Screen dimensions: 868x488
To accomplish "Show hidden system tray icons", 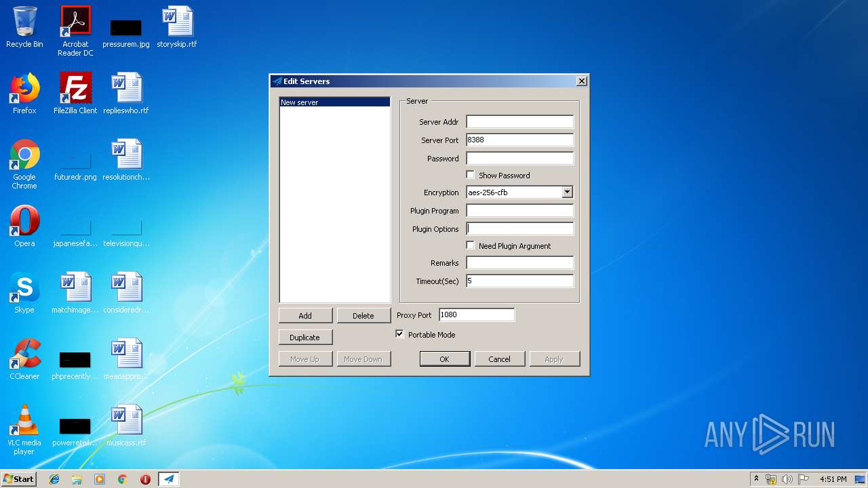I will [x=756, y=479].
